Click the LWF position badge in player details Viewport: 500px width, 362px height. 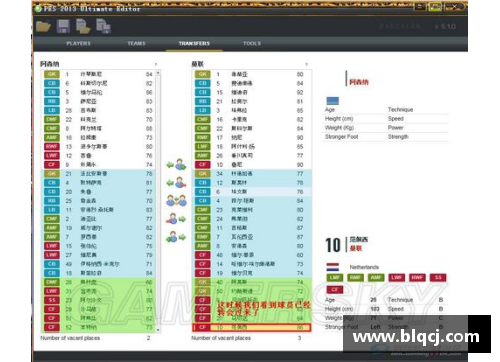click(397, 278)
